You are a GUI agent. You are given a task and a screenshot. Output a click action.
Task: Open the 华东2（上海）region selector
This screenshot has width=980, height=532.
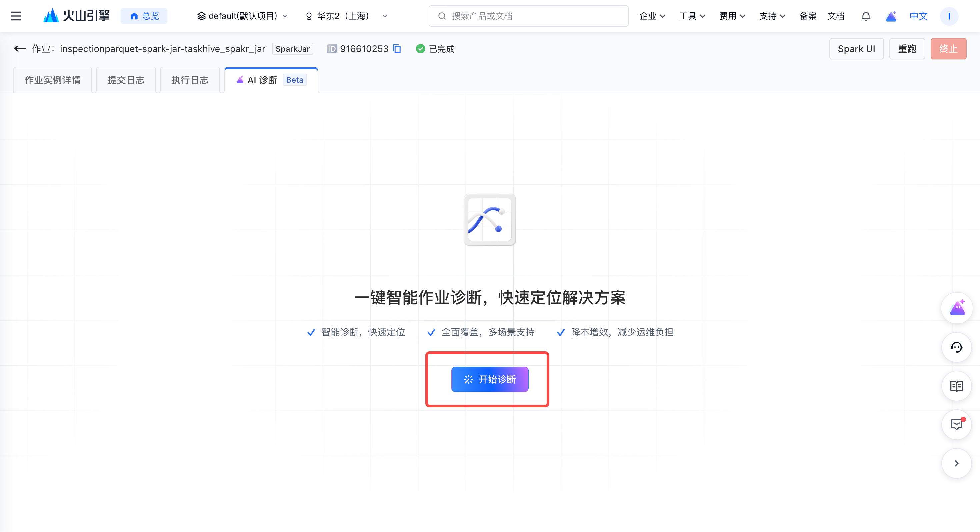346,16
